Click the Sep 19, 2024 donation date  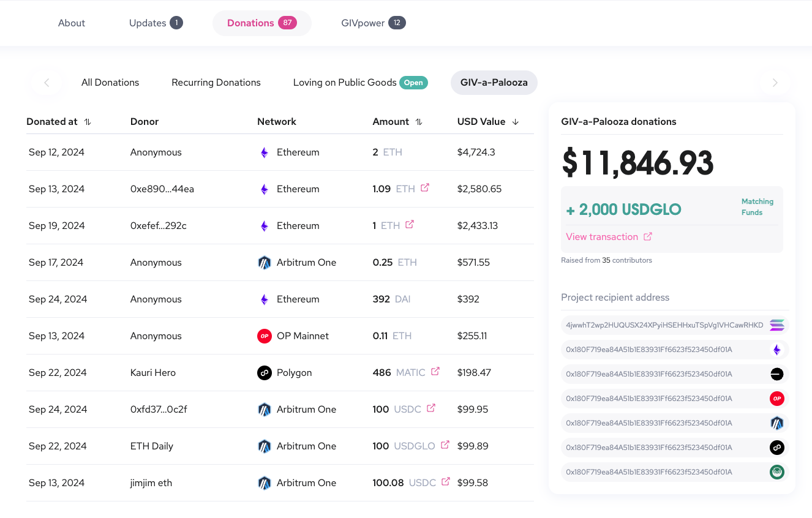click(x=57, y=226)
